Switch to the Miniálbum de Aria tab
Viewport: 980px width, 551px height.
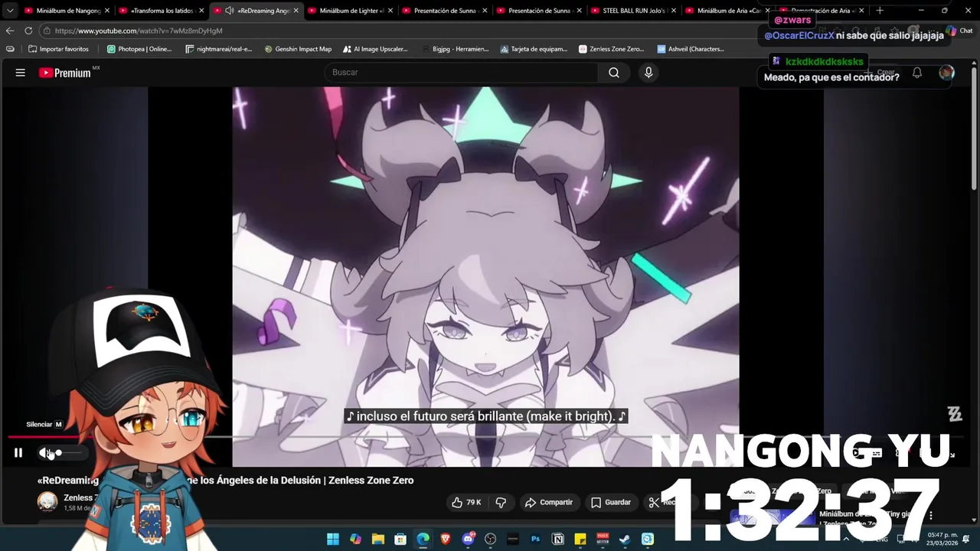[728, 11]
